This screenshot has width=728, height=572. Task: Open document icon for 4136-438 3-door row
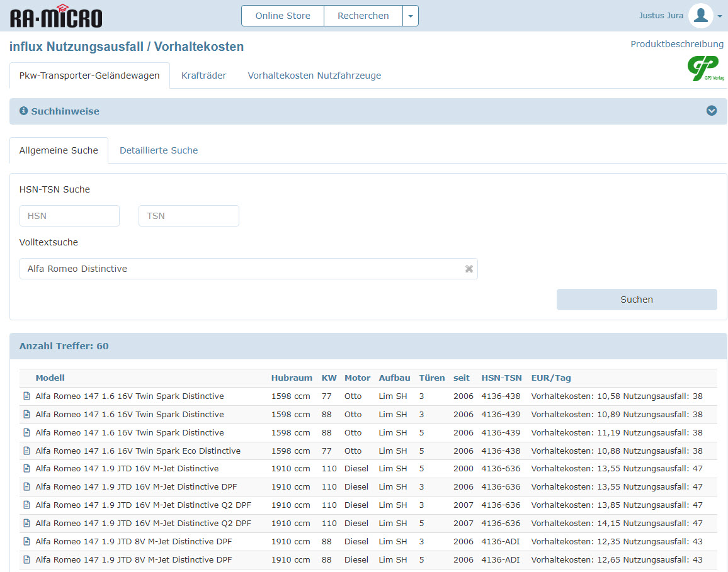27,396
